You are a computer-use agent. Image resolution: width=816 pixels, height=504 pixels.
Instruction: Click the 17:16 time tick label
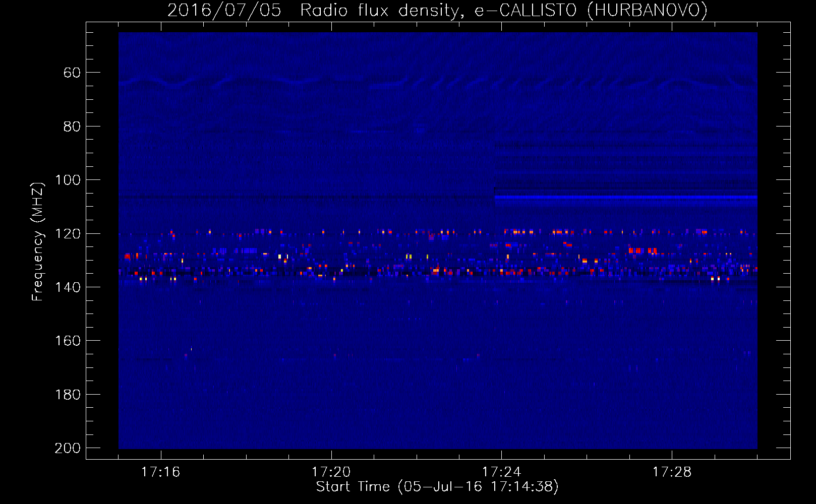pyautogui.click(x=160, y=472)
